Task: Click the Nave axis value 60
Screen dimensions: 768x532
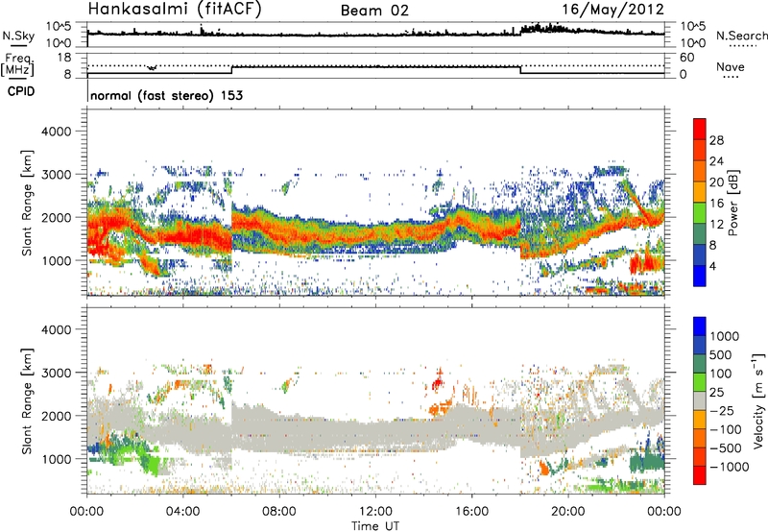Action: point(686,58)
